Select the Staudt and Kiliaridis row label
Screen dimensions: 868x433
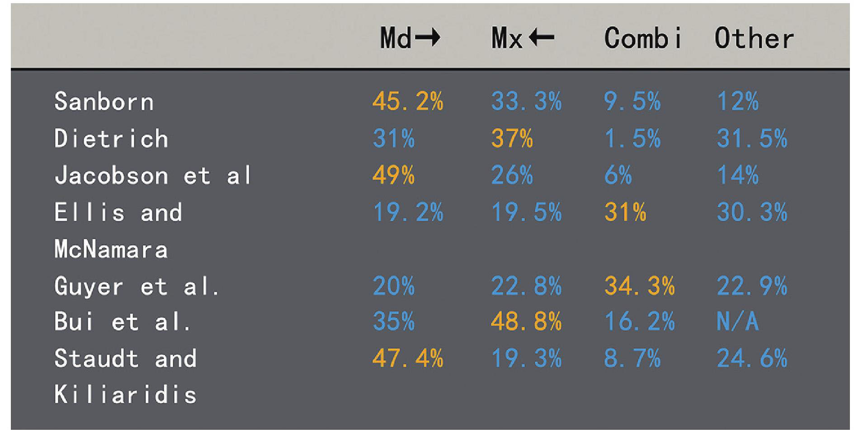tap(126, 376)
